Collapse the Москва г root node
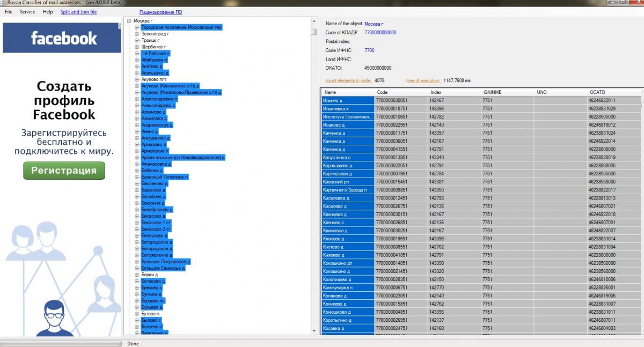 click(x=130, y=21)
